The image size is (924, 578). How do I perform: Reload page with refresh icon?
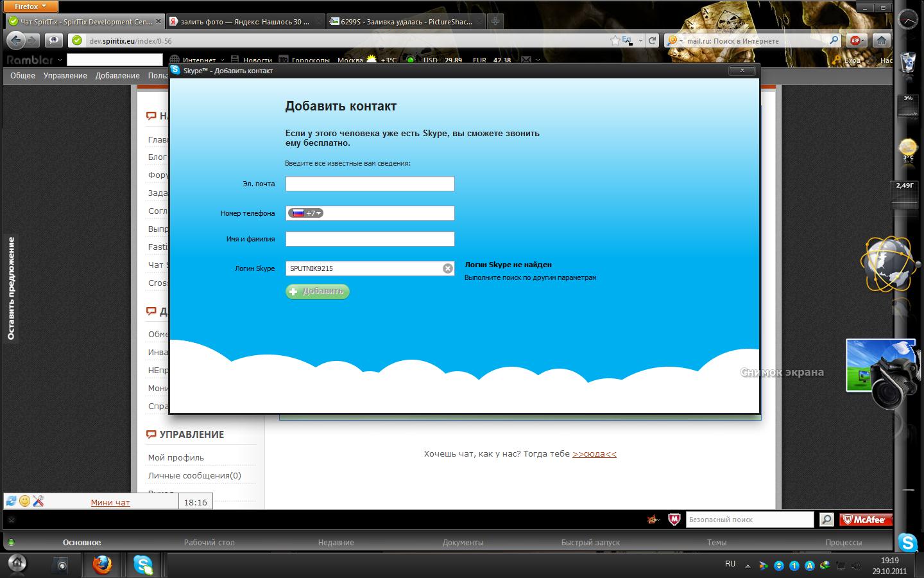pos(652,40)
